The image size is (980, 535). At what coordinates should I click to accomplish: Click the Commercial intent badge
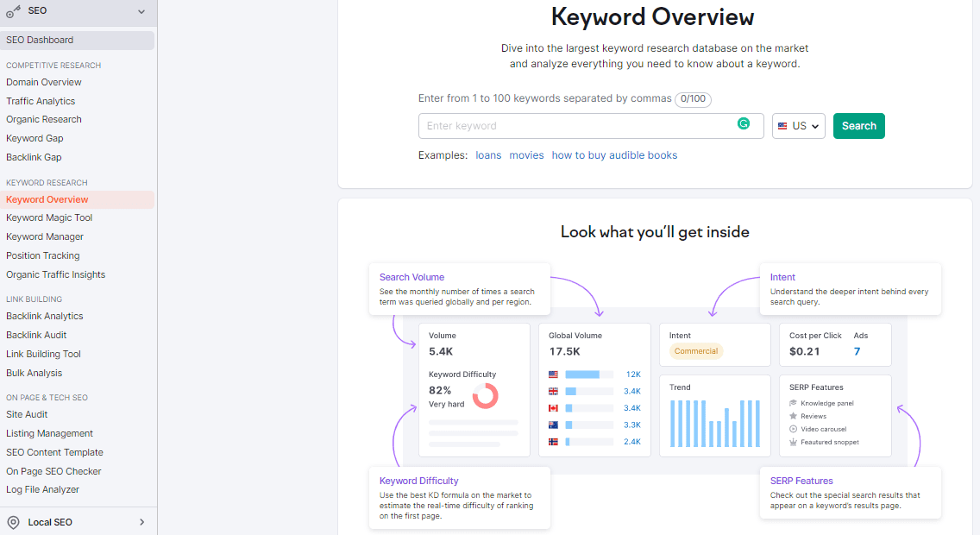695,351
